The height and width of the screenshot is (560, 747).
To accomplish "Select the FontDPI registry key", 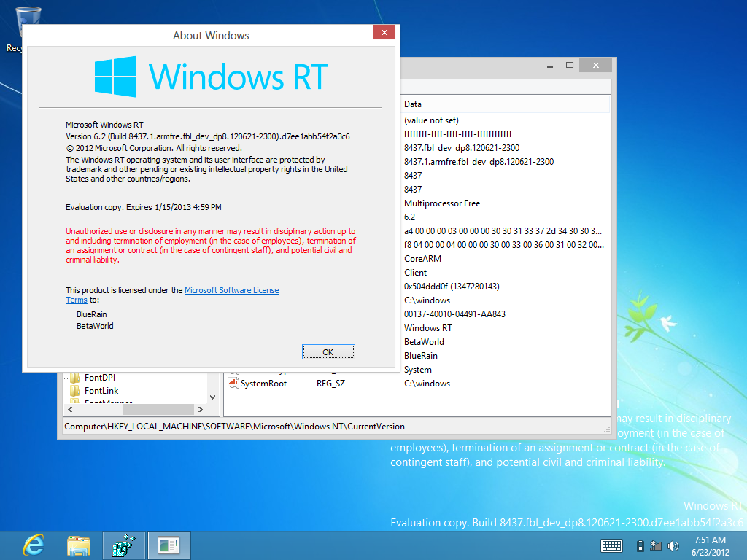I will (x=99, y=378).
